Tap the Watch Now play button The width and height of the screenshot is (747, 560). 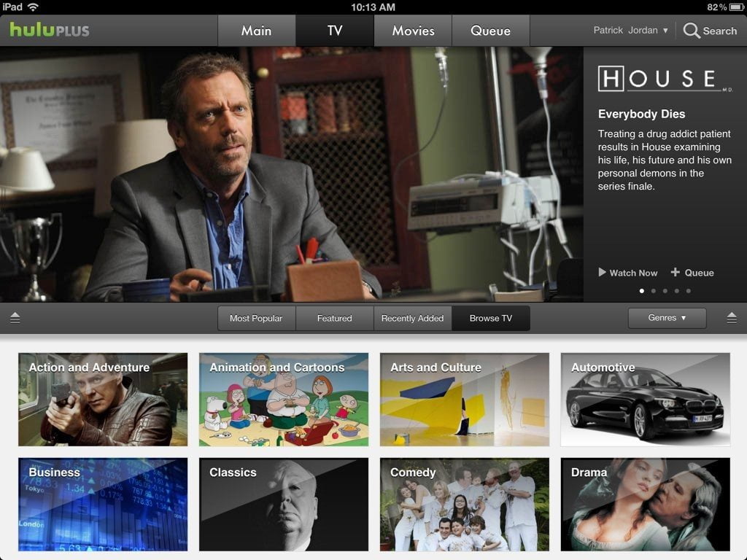(628, 273)
